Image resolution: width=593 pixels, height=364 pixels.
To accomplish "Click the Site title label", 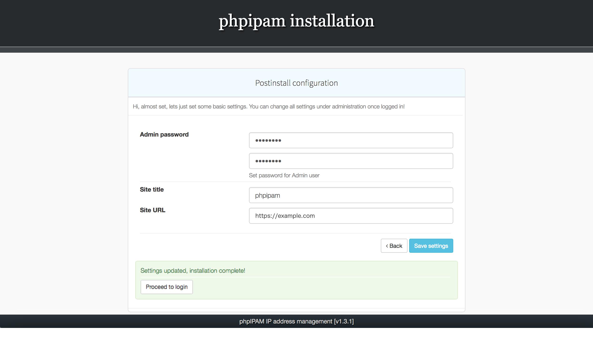I will (x=151, y=189).
